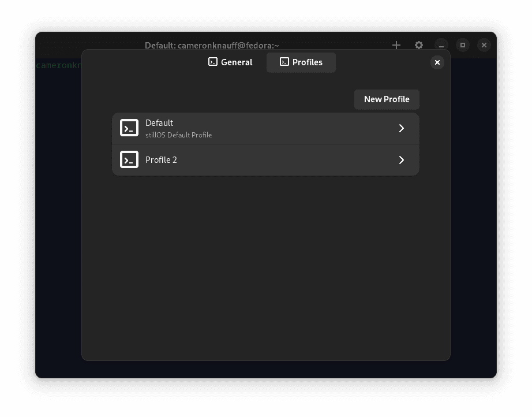
Task: Click the terminal window title text
Action: pos(212,45)
